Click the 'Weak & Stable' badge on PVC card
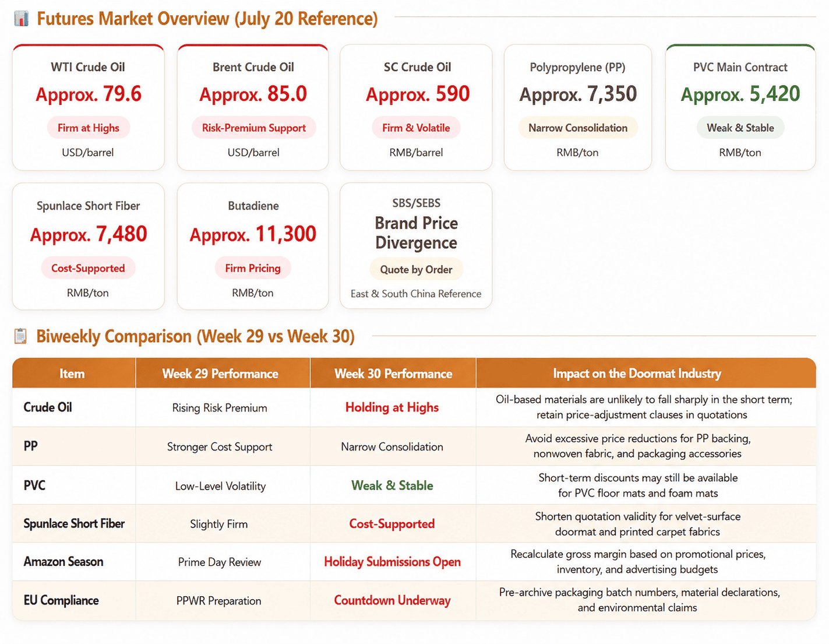The height and width of the screenshot is (644, 829). click(740, 128)
